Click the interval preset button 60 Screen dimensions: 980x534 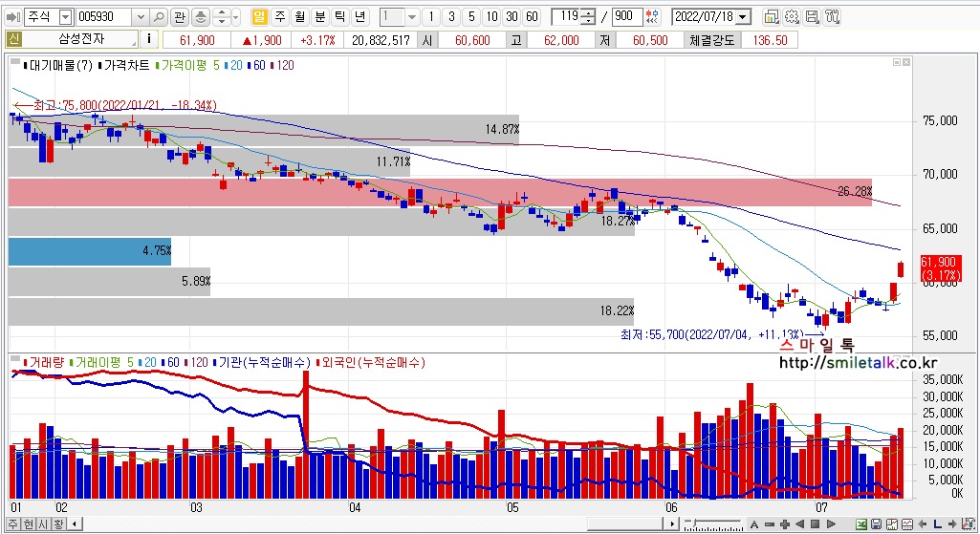532,17
